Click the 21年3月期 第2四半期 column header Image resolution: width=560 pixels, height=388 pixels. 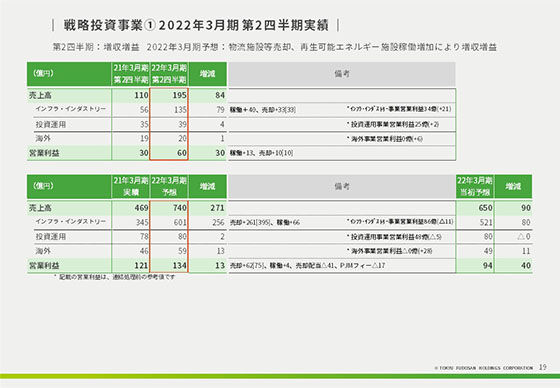[x=131, y=74]
